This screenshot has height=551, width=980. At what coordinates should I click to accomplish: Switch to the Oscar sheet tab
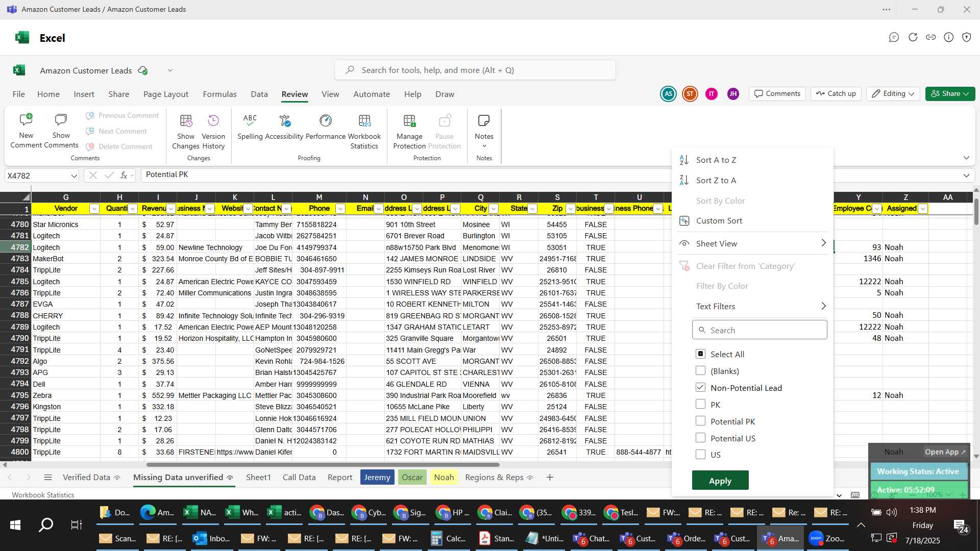[412, 478]
